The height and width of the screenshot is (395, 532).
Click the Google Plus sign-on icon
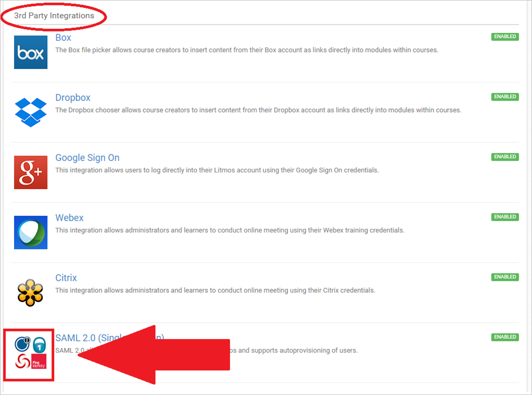pyautogui.click(x=31, y=172)
